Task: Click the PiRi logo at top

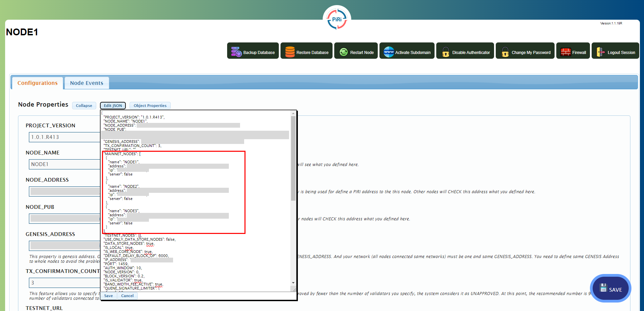Action: pyautogui.click(x=337, y=19)
